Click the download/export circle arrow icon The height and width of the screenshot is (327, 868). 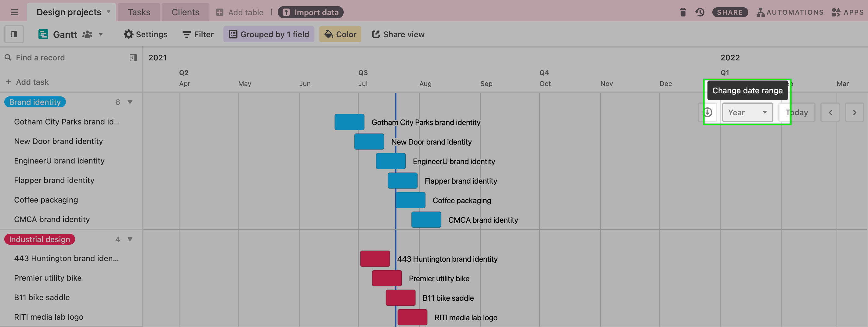707,113
